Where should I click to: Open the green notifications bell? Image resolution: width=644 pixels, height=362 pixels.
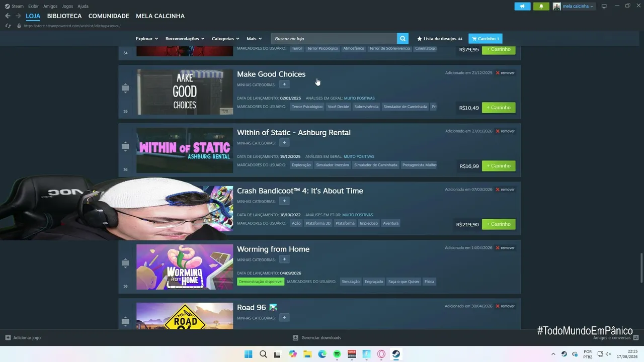541,6
